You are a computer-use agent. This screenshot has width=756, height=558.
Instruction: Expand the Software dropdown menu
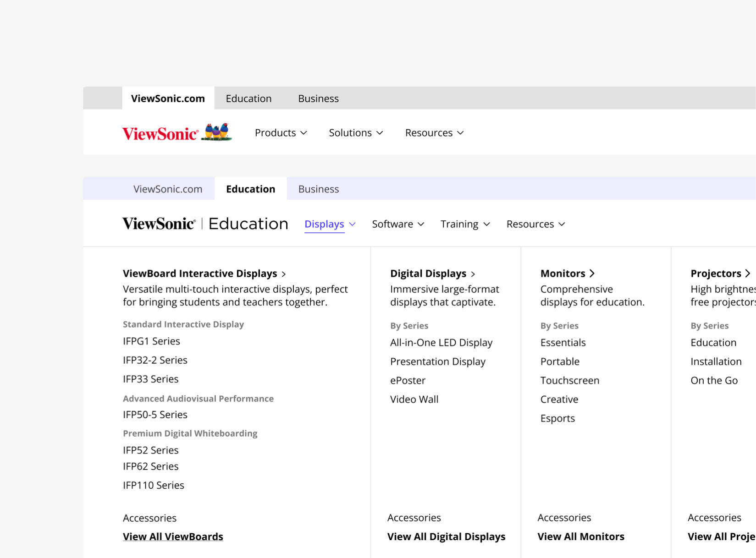(x=398, y=224)
